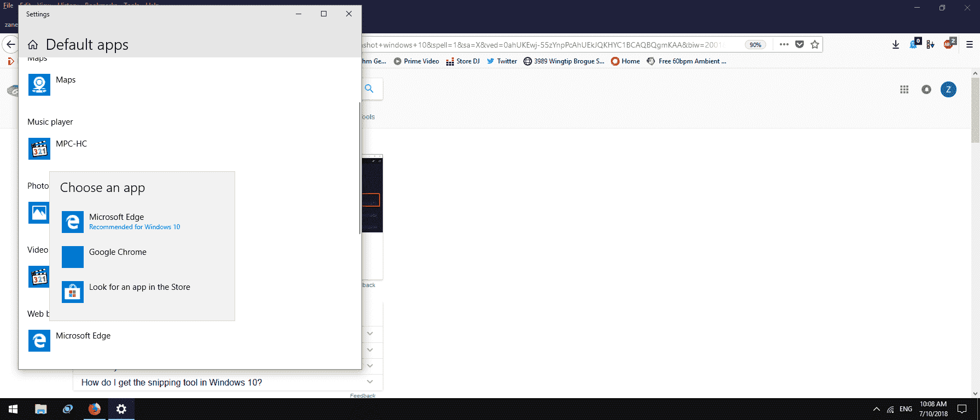Viewport: 980px width, 420px height.
Task: Expand the third collapsed question chevron
Action: click(370, 365)
